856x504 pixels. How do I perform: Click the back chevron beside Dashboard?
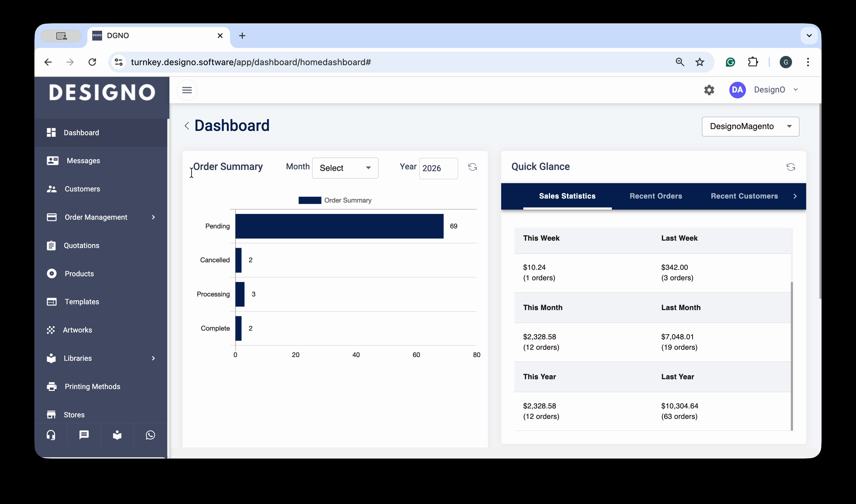(x=187, y=126)
